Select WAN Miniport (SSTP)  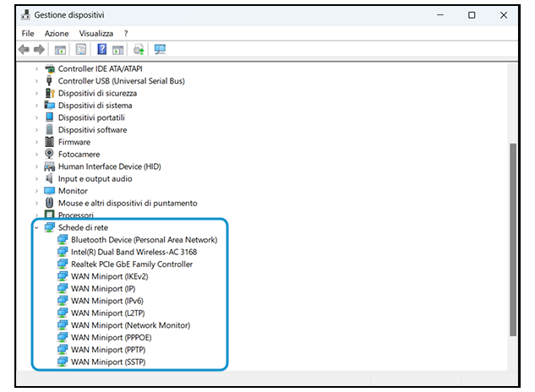click(108, 362)
